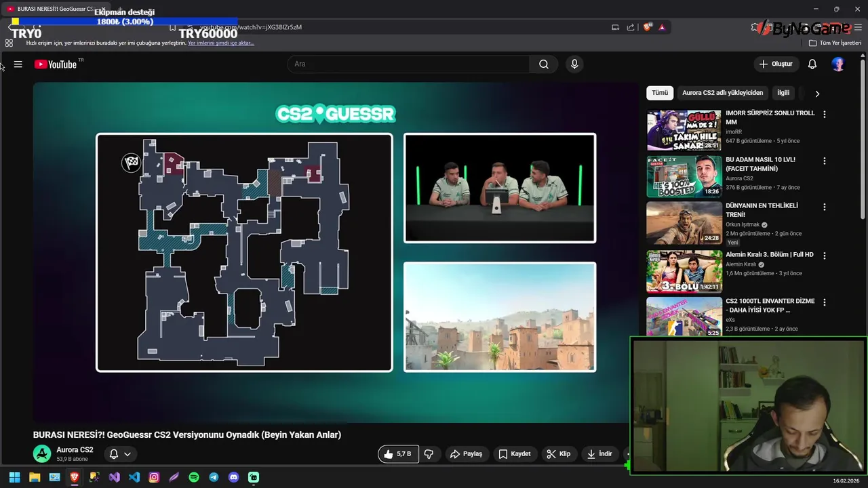
Task: Open 'CS2 1000TL ENVANTER DİZME' video title
Action: click(770, 306)
